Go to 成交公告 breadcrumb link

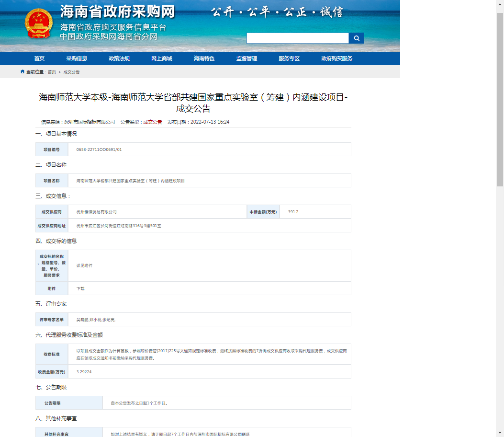click(x=71, y=72)
